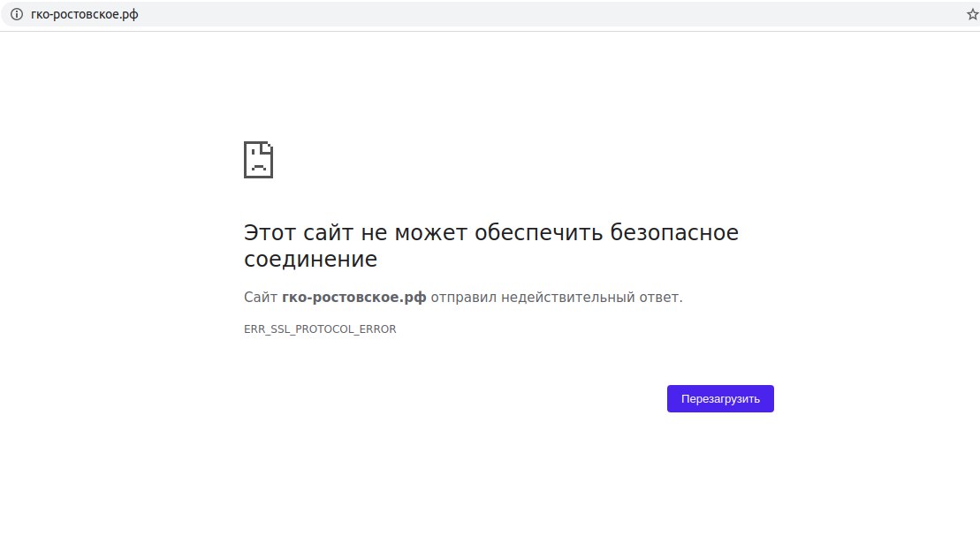Click bold гко-ростовское.рф in error message
Viewport: 980px width, 559px height.
click(353, 298)
